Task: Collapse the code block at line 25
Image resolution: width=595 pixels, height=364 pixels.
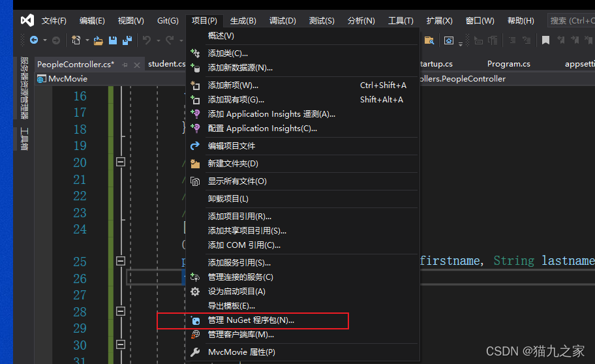Action: pyautogui.click(x=121, y=261)
